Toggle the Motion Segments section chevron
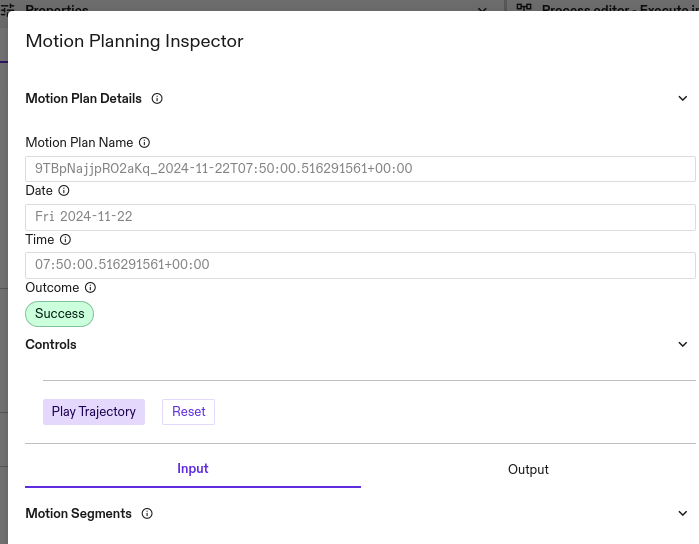Image resolution: width=699 pixels, height=544 pixels. click(x=683, y=514)
